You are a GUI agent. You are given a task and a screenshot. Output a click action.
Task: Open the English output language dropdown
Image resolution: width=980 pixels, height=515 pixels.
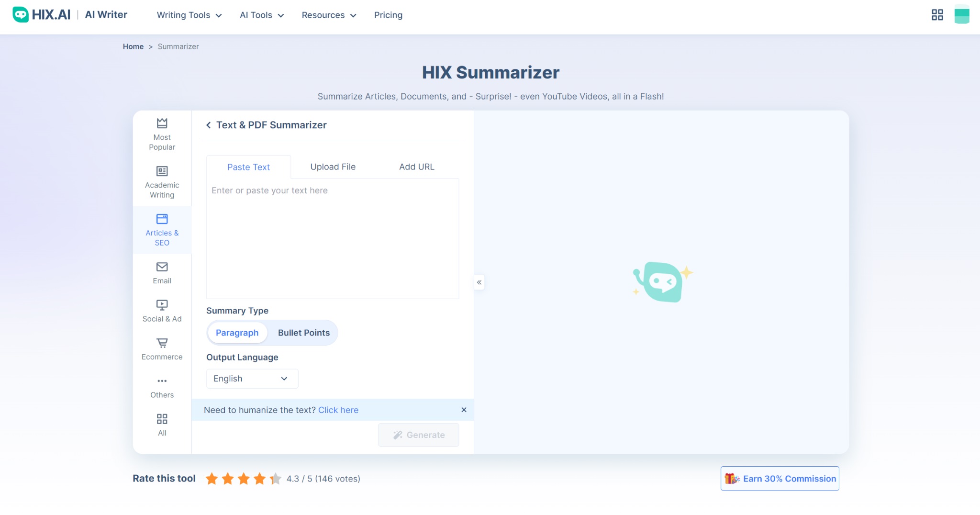point(252,379)
